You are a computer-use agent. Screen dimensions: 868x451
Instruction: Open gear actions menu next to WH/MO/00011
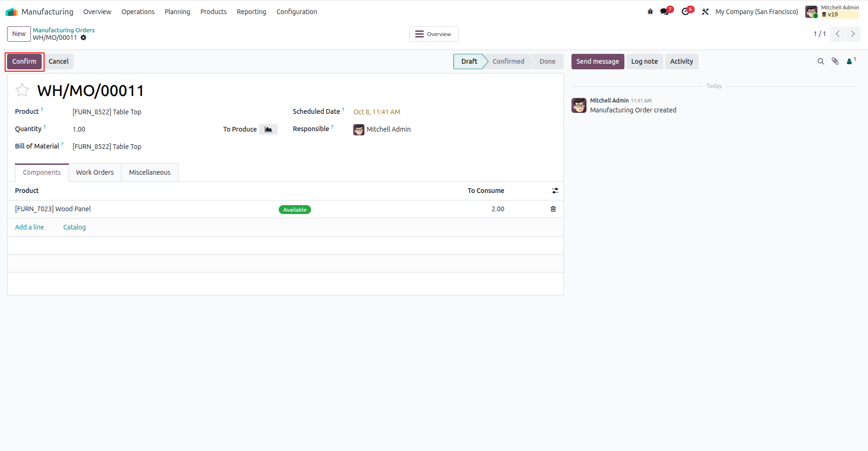[x=83, y=37]
